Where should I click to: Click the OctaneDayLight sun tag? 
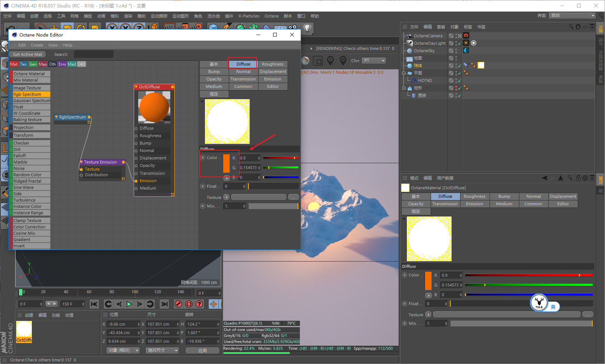[466, 43]
